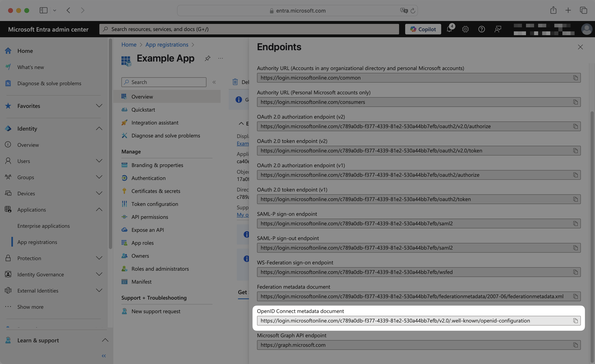This screenshot has height=364, width=595.
Task: Select the Token configuration icon
Action: (124, 204)
